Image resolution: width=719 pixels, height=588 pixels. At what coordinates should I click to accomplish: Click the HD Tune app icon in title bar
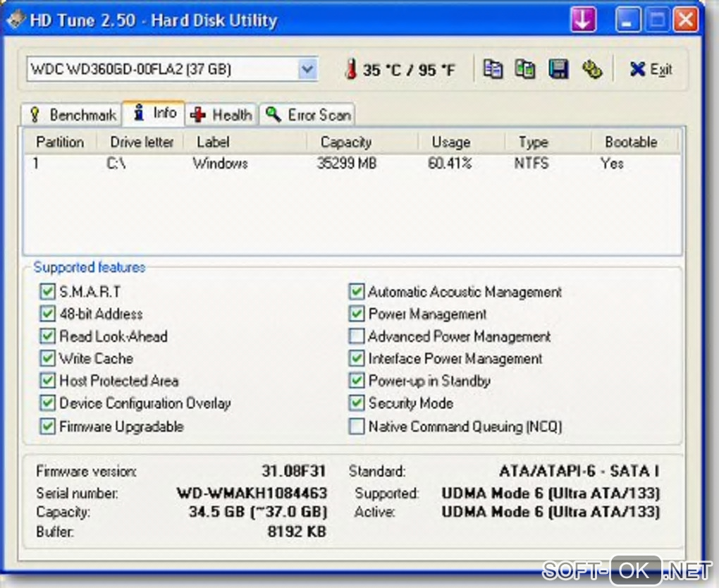(x=16, y=20)
